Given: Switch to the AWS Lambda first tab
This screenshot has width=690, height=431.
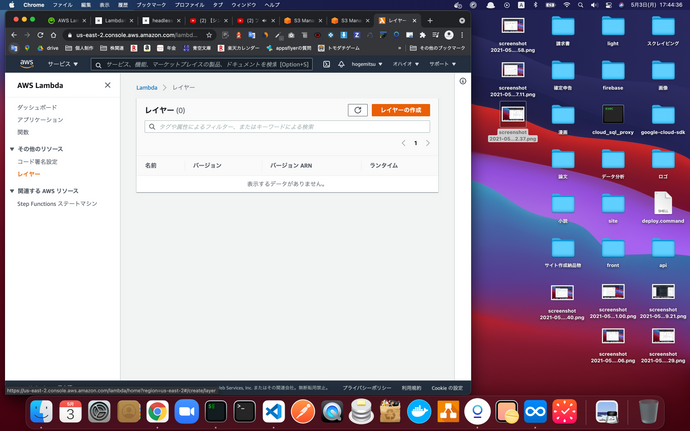Looking at the screenshot, I should click(66, 21).
